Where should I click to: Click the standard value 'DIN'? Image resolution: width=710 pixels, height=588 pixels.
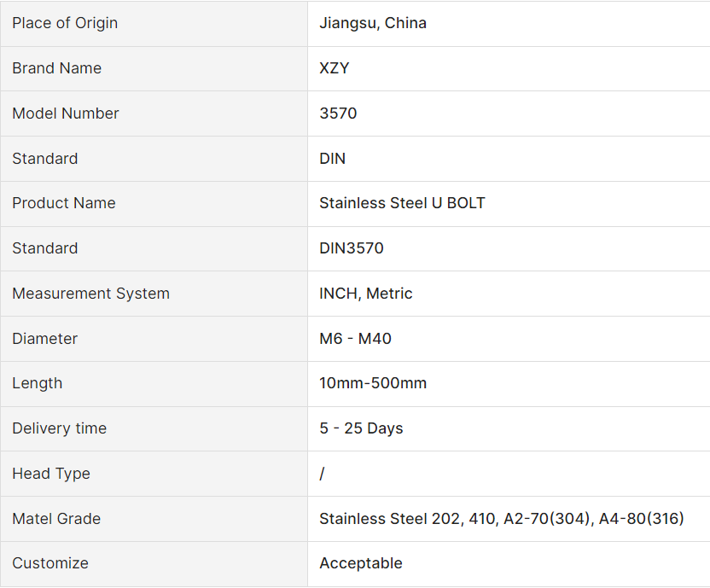pos(333,159)
